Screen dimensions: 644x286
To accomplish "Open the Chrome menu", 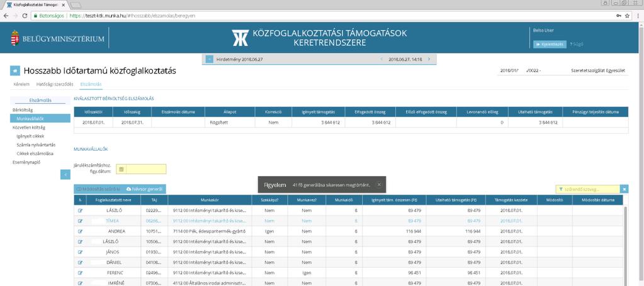I will click(638, 16).
